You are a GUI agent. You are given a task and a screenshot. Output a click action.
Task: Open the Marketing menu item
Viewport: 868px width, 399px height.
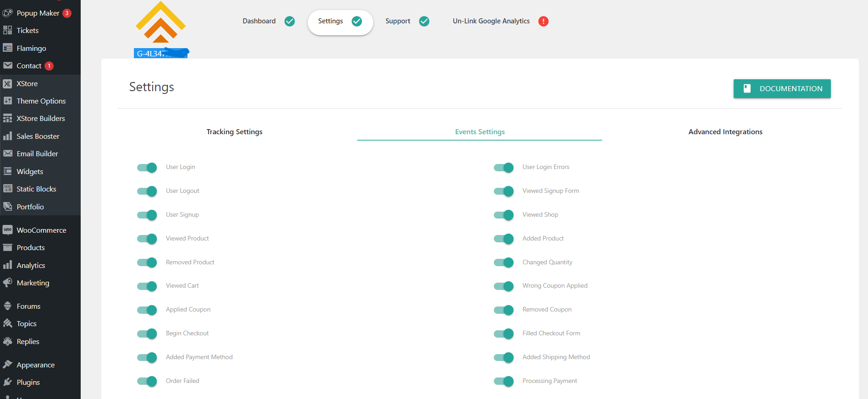tap(40, 283)
